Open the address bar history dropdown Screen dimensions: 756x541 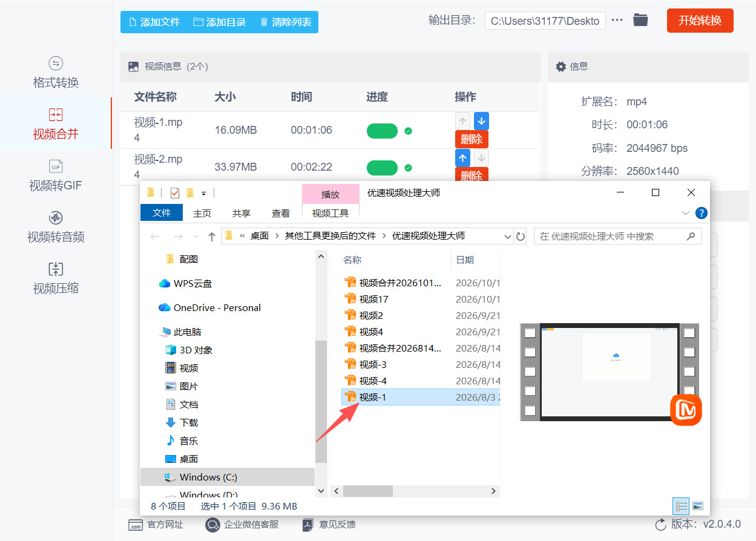pos(507,237)
